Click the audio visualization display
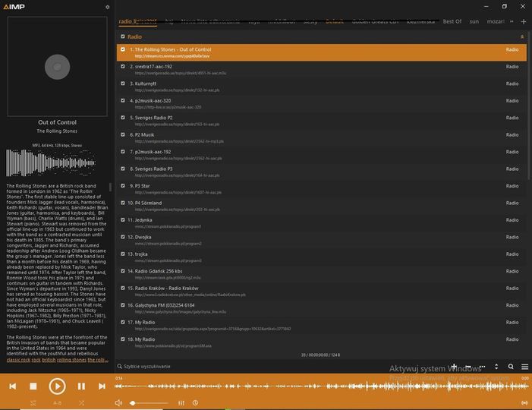The width and height of the screenshot is (532, 410). pos(51,163)
